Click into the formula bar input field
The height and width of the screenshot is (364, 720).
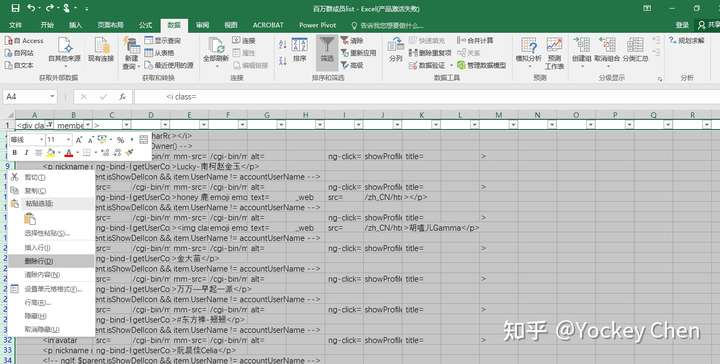tap(427, 97)
